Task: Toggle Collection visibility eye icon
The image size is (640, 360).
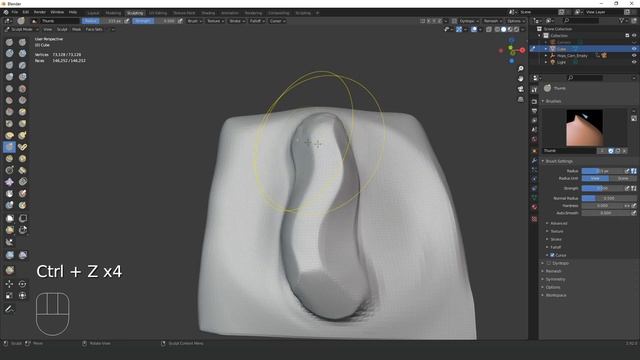Action: 634,36
